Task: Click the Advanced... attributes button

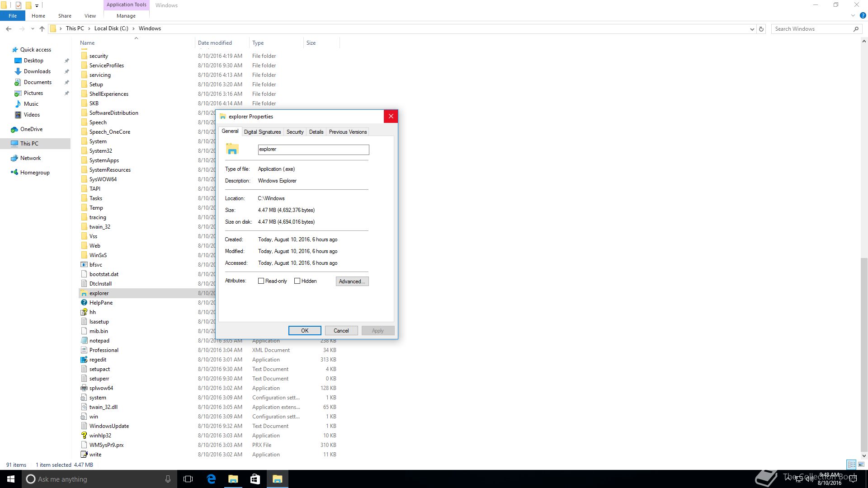Action: coord(352,282)
